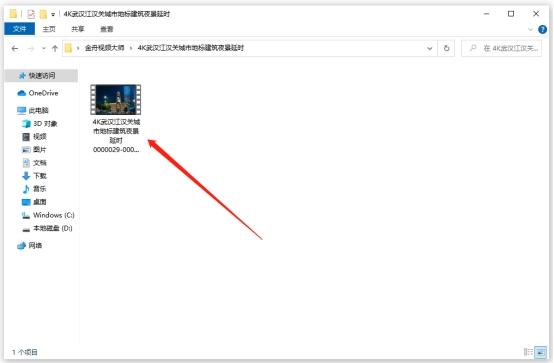Maximize the Explorer window

pyautogui.click(x=511, y=14)
